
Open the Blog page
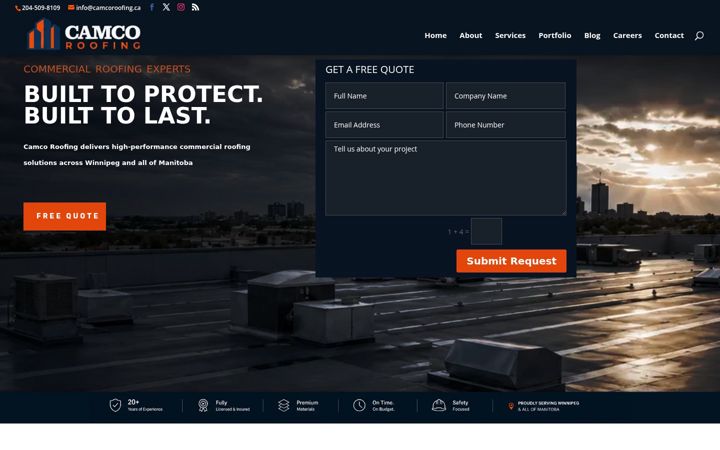[592, 35]
